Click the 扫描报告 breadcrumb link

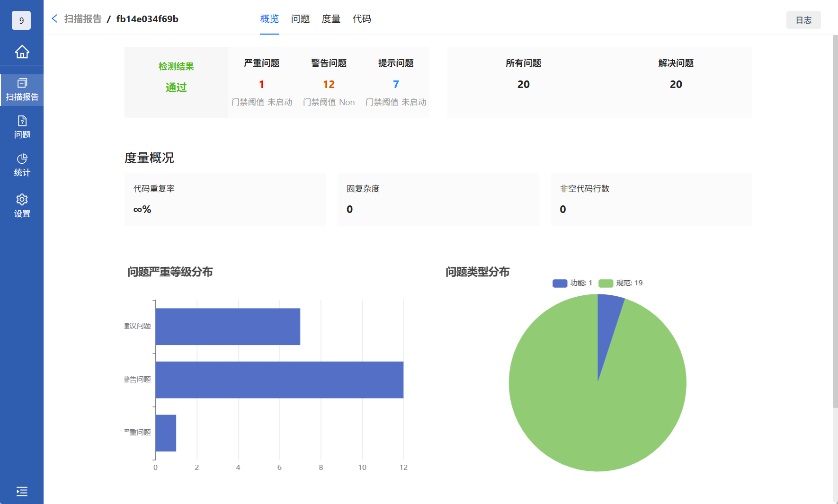click(83, 19)
